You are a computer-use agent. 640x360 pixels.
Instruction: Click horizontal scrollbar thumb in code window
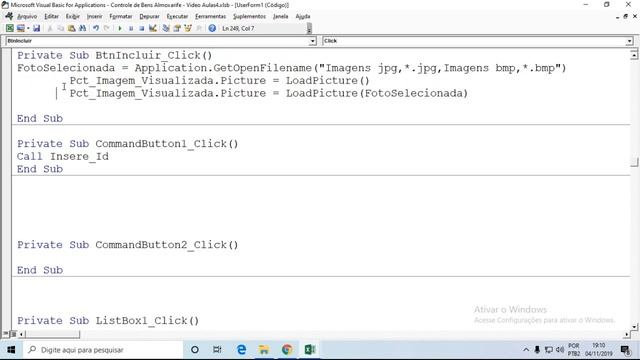pyautogui.click(x=52, y=334)
